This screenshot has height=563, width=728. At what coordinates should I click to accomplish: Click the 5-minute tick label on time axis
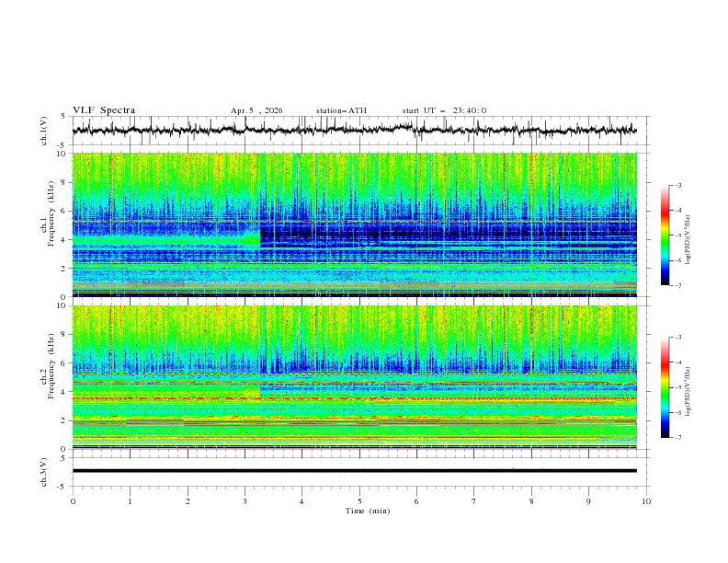click(359, 501)
